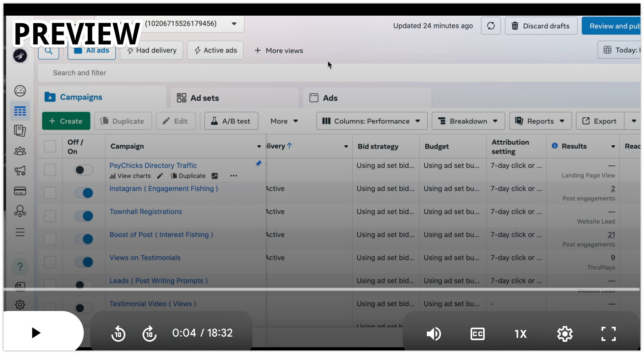Click the refresh data icon button
Viewport: 644px width, 354px height.
click(491, 26)
